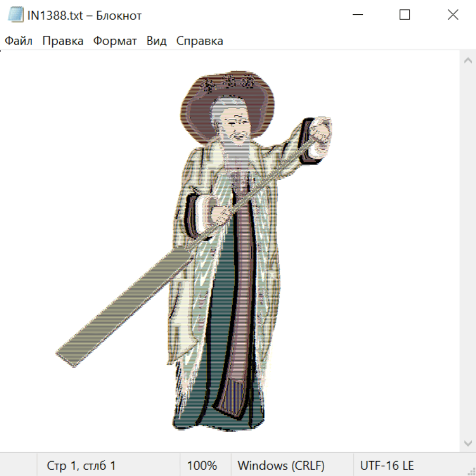Click the Стр 1, стлб 1 status indicator

tap(81, 465)
